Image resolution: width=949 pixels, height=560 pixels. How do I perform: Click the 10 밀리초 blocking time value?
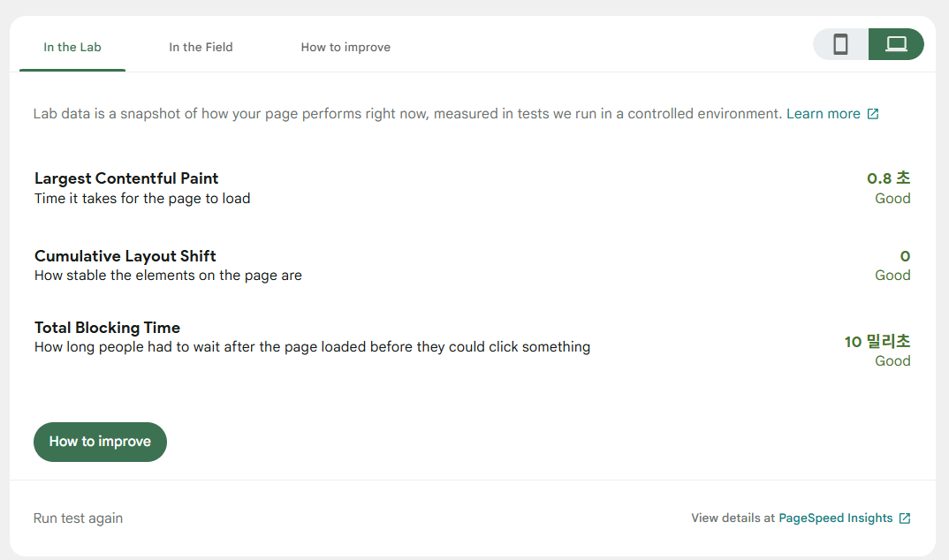877,341
